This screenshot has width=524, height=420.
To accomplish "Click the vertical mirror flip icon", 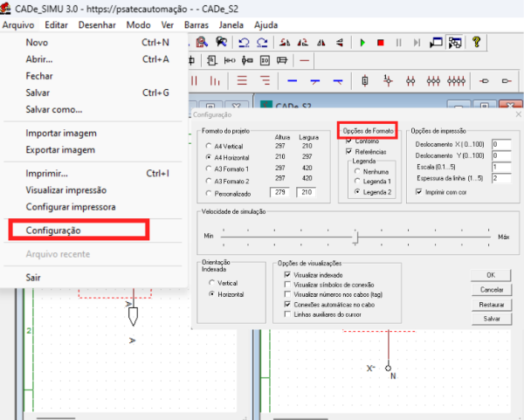I will click(339, 43).
